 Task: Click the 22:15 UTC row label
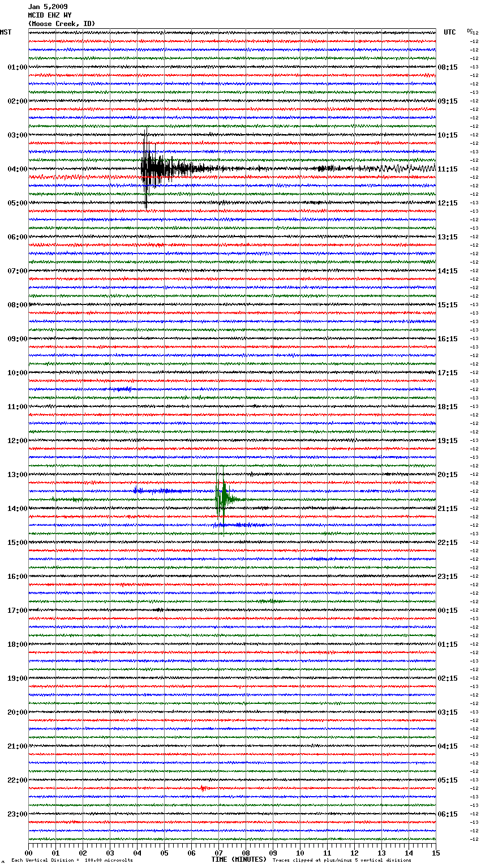(x=448, y=543)
